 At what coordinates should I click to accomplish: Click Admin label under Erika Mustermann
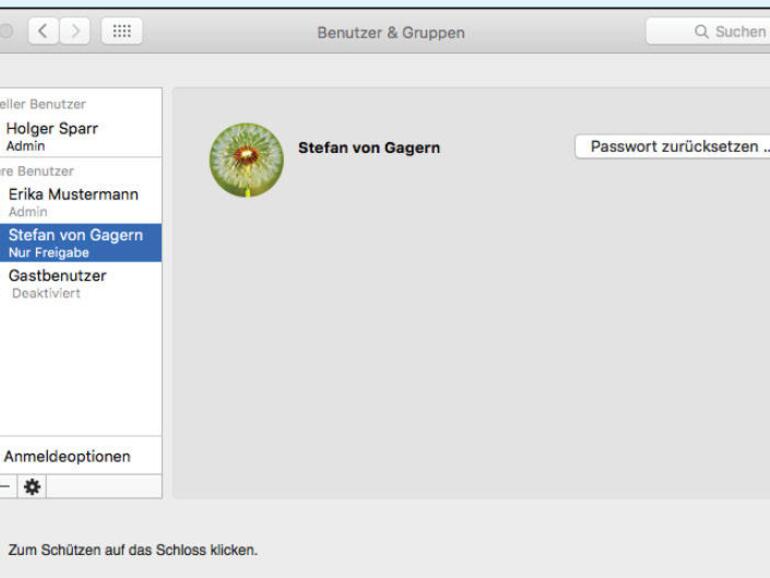coord(28,212)
